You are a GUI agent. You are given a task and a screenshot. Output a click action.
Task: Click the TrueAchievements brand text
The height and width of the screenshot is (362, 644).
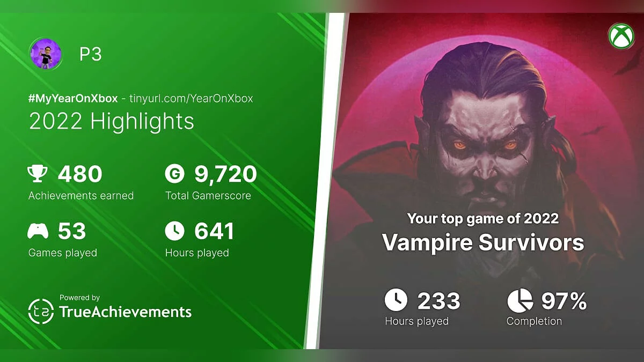(x=125, y=312)
